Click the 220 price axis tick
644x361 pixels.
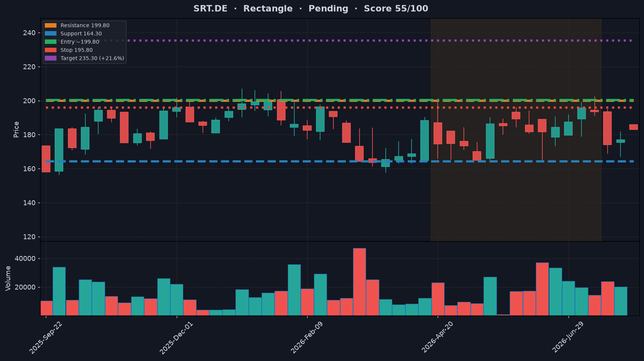click(29, 67)
